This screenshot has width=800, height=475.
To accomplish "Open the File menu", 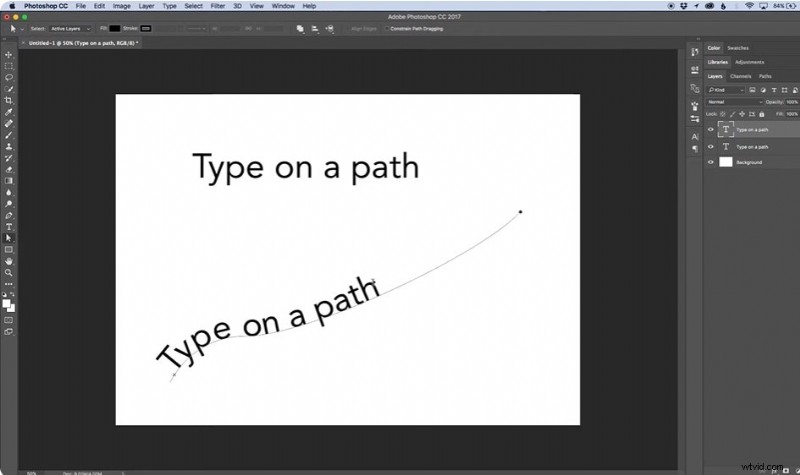I will pyautogui.click(x=81, y=6).
